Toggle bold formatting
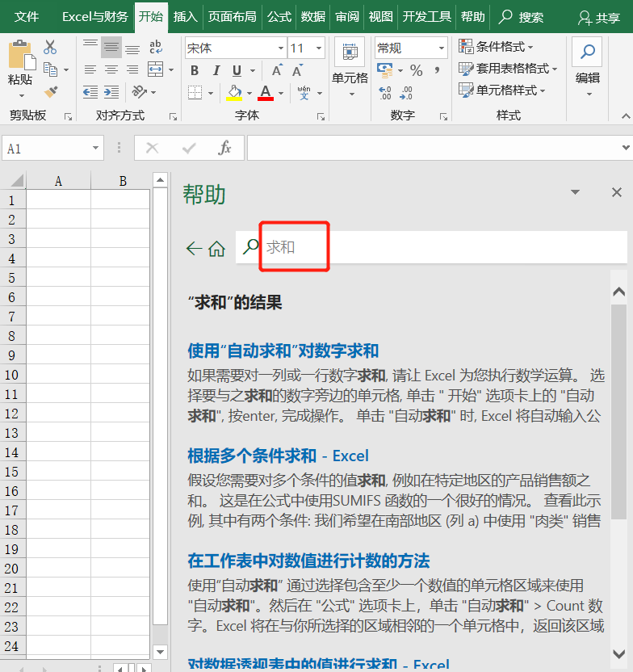This screenshot has width=633, height=672. pos(195,71)
